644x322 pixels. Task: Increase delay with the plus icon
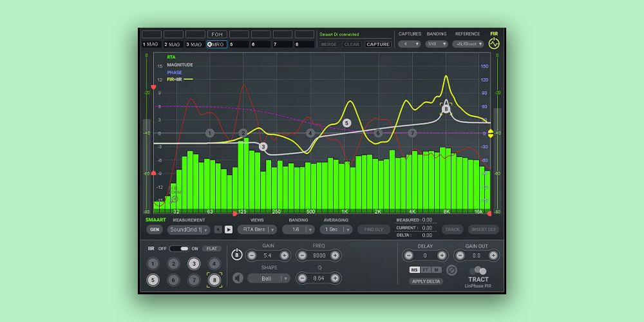point(442,256)
